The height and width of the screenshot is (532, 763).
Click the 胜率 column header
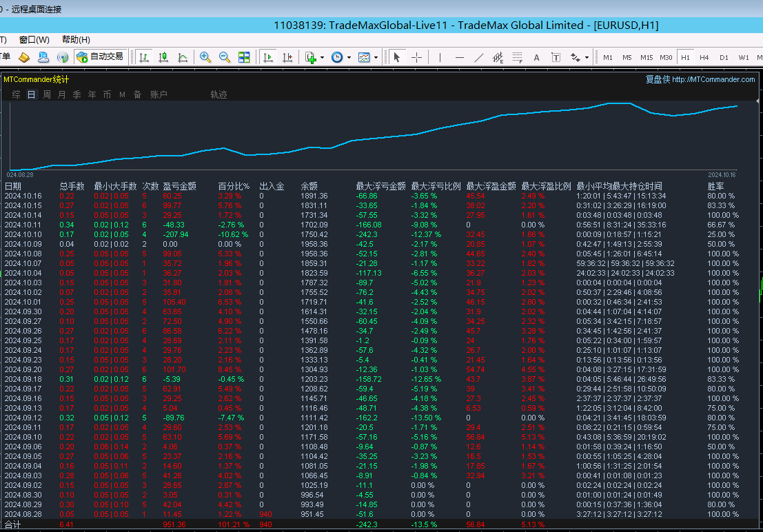[x=715, y=186]
